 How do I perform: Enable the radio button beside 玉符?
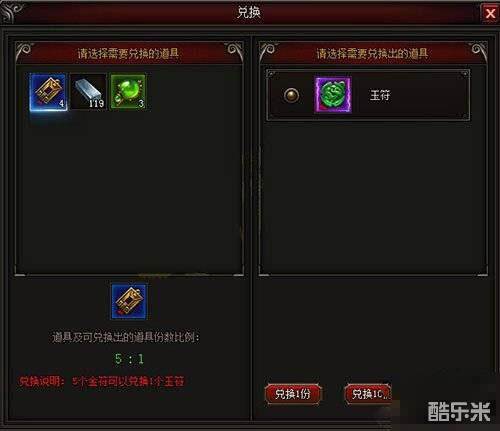(x=291, y=95)
